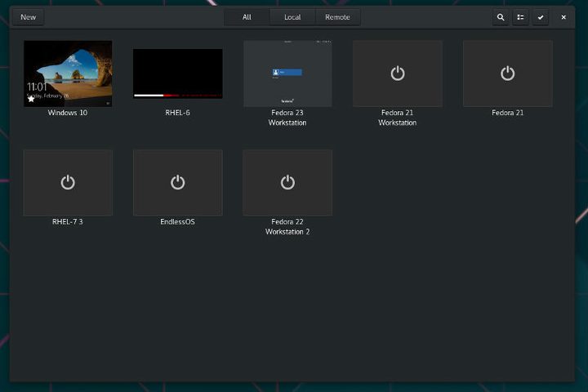Image resolution: width=588 pixels, height=392 pixels.
Task: Start the RHEL-7 3 box power icon
Action: click(x=68, y=182)
